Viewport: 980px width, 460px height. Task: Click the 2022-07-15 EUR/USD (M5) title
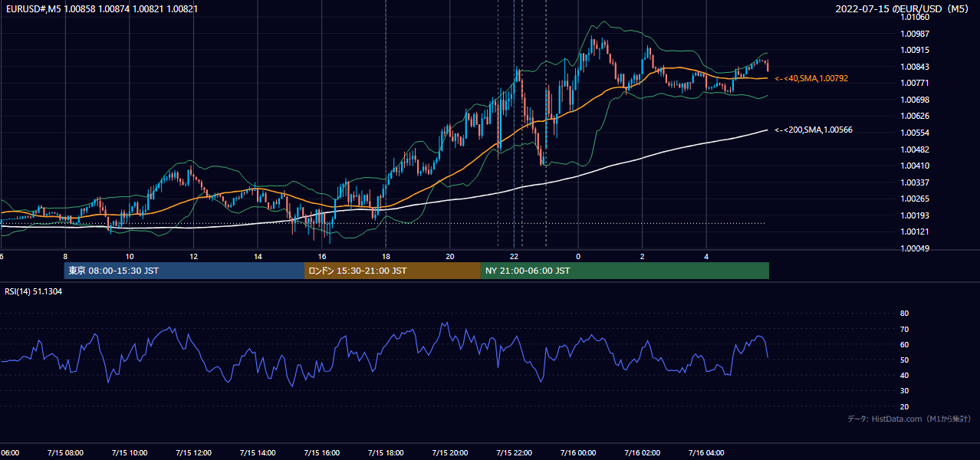pyautogui.click(x=903, y=8)
